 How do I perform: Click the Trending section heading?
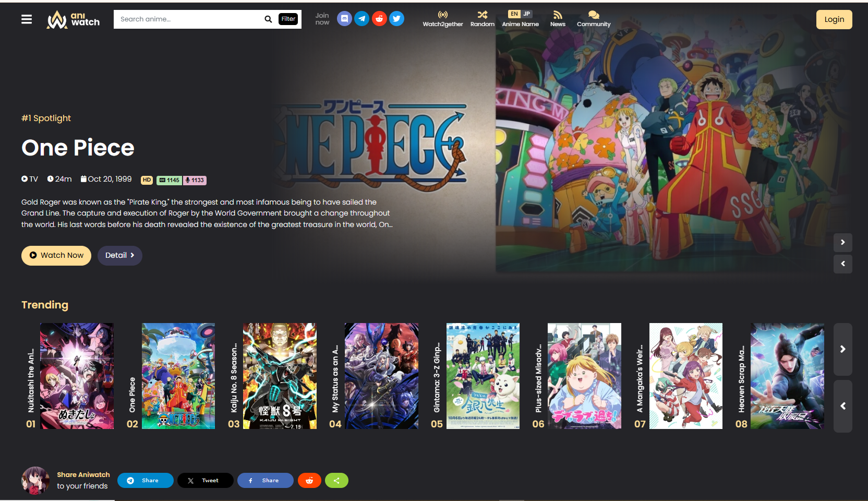pos(45,305)
